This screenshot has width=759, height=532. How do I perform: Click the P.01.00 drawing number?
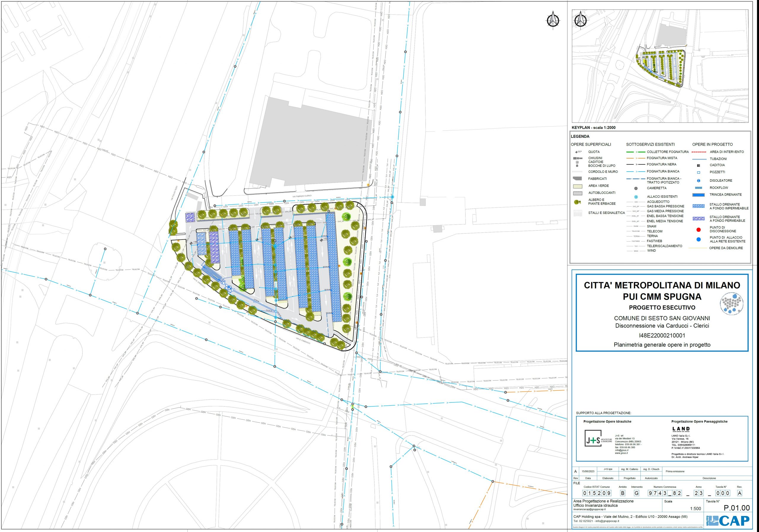[736, 508]
